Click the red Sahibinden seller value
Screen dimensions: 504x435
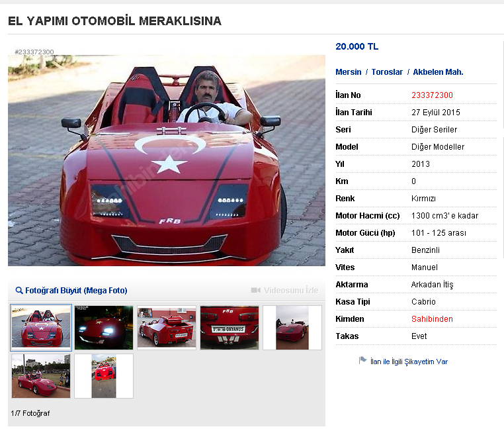coord(432,319)
